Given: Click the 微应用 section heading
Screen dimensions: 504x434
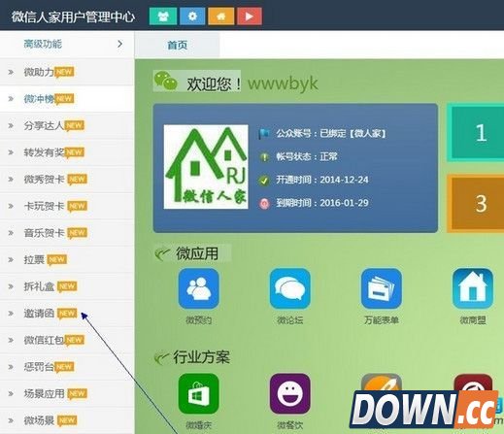Looking at the screenshot, I should 197,253.
